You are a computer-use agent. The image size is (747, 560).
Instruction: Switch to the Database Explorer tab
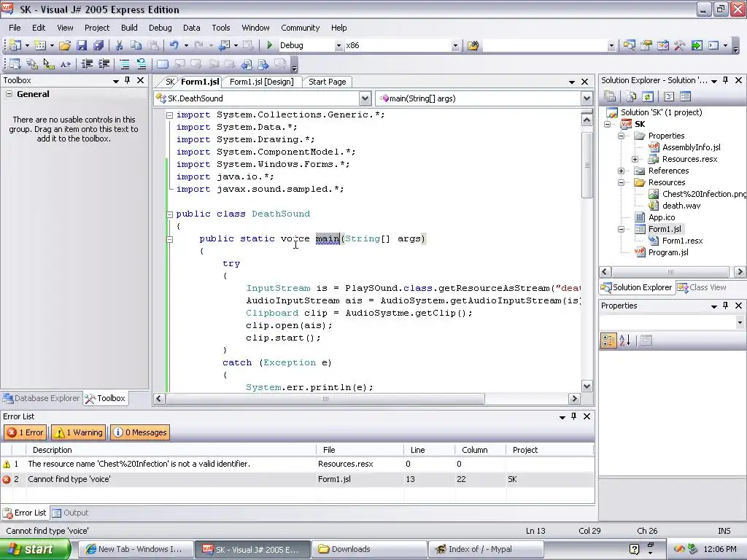(41, 398)
